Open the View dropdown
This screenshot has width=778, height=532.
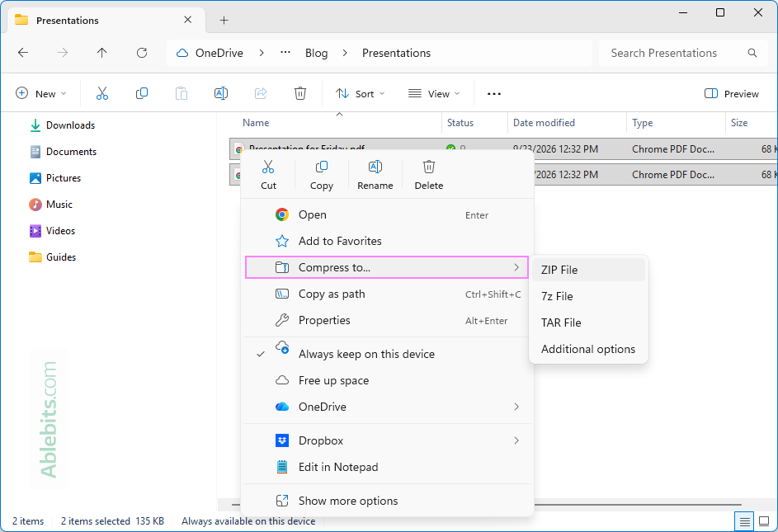(434, 93)
